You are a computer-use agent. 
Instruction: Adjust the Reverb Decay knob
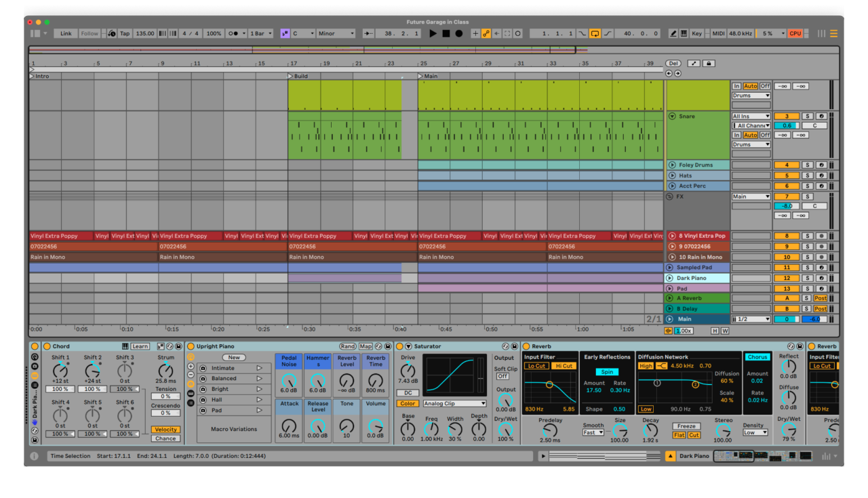point(650,431)
